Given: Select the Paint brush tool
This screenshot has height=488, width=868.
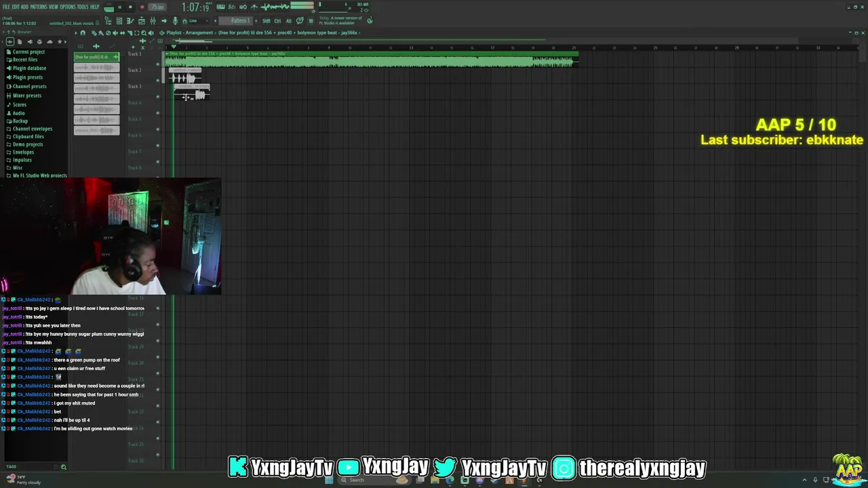Looking at the screenshot, I should pyautogui.click(x=100, y=33).
